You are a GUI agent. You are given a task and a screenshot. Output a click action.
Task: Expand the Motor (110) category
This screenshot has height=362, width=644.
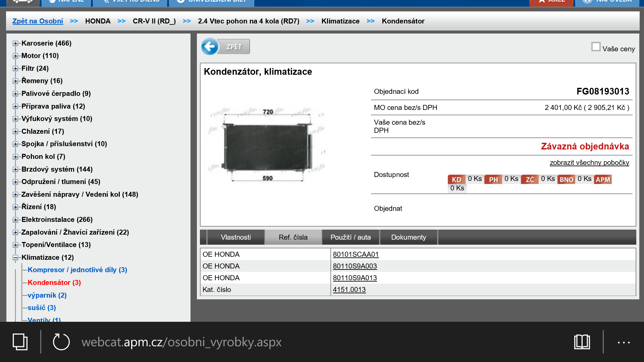coord(15,56)
